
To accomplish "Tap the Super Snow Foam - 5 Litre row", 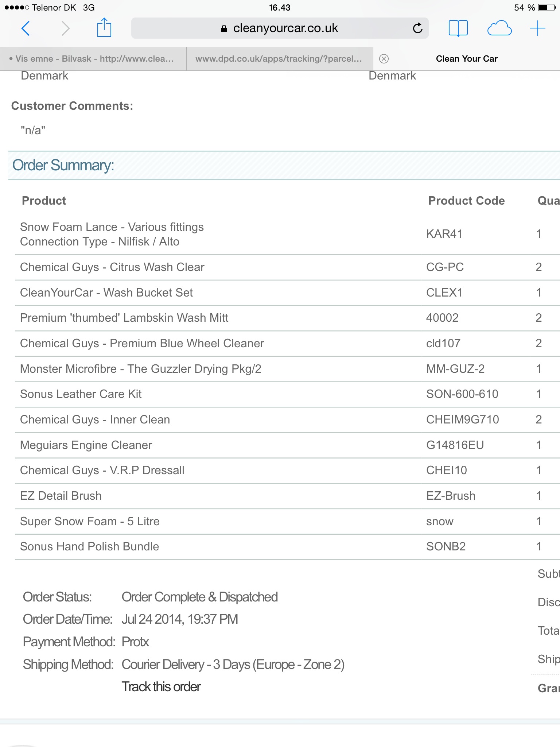I will click(287, 522).
